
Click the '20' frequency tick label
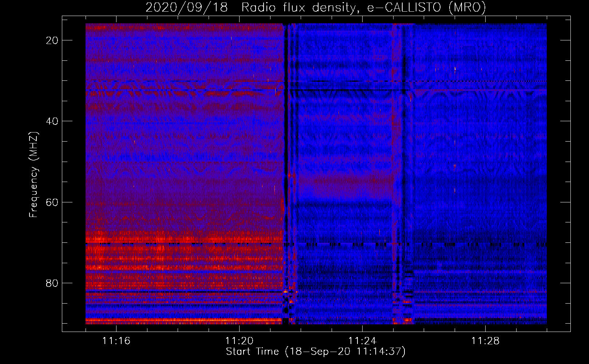(52, 40)
